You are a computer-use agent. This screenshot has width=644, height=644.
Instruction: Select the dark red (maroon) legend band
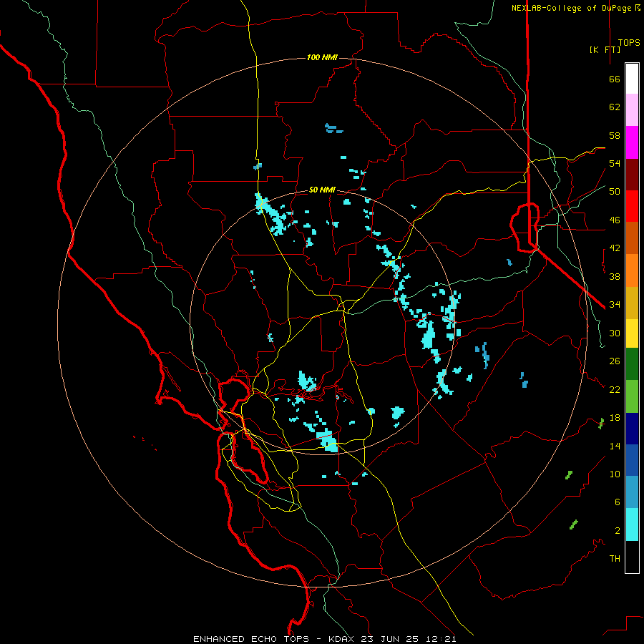click(x=632, y=175)
